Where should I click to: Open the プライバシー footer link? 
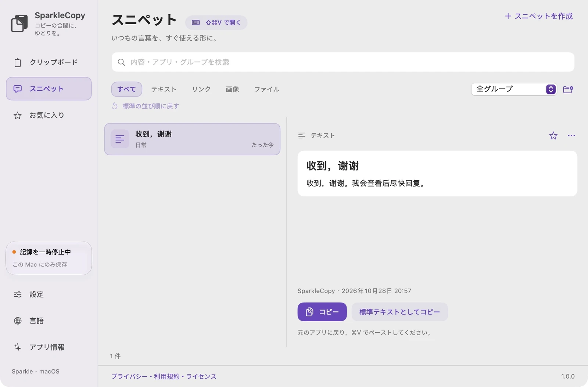tap(129, 377)
